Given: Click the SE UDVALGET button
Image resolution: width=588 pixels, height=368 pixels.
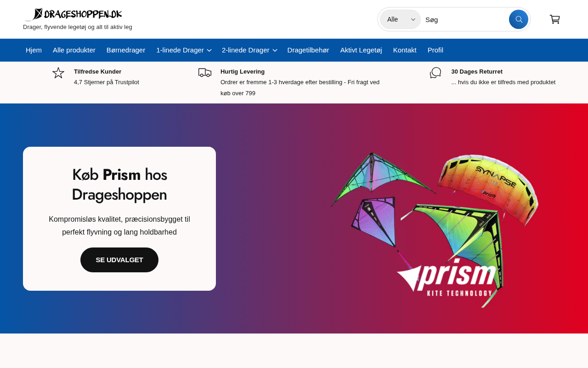Looking at the screenshot, I should tap(119, 260).
